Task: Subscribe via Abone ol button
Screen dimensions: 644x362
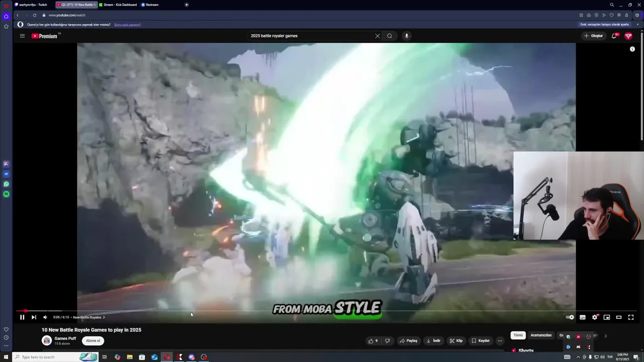Action: click(x=93, y=341)
